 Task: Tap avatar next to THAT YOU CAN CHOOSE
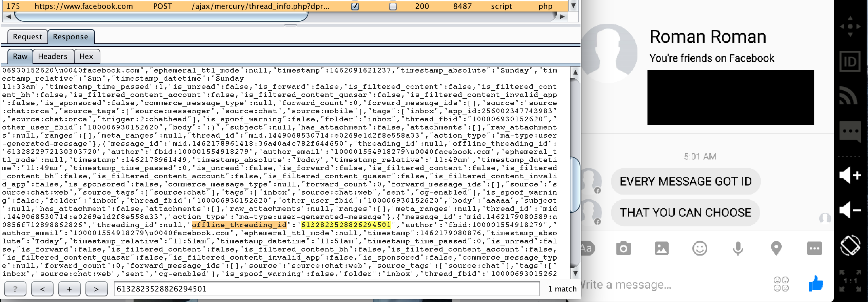591,212
